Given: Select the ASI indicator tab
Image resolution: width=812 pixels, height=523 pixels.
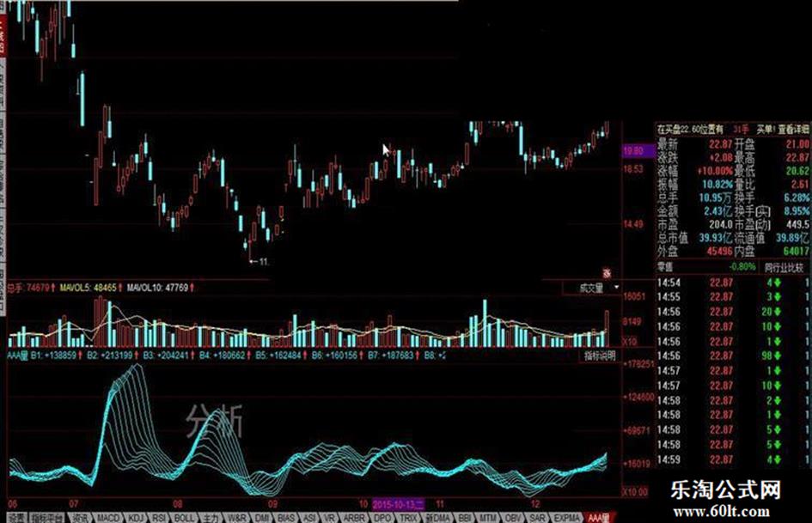Looking at the screenshot, I should [x=309, y=518].
